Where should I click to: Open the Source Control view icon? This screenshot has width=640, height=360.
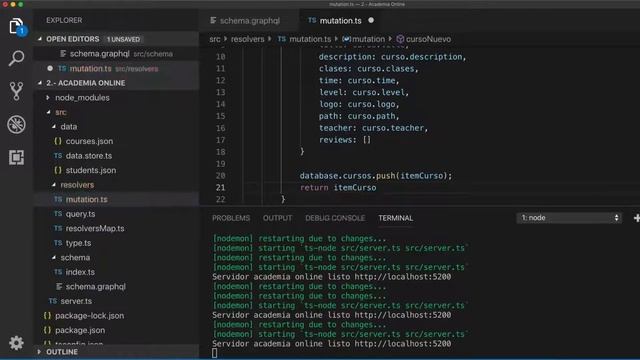pos(16,91)
